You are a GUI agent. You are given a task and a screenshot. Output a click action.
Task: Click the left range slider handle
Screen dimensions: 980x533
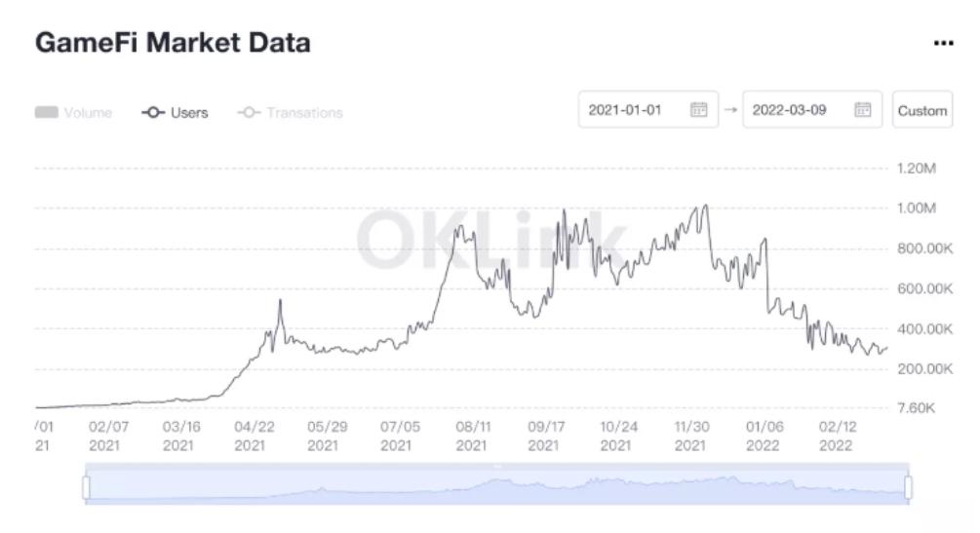coord(87,486)
